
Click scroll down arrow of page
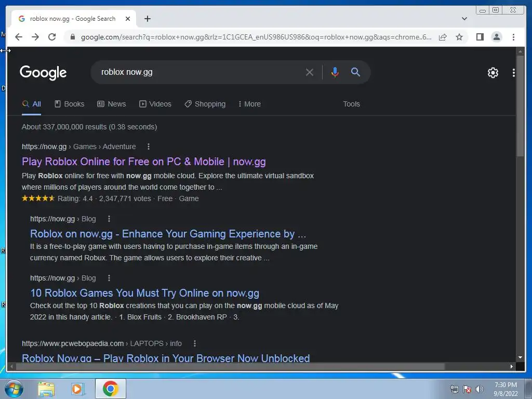pos(520,357)
